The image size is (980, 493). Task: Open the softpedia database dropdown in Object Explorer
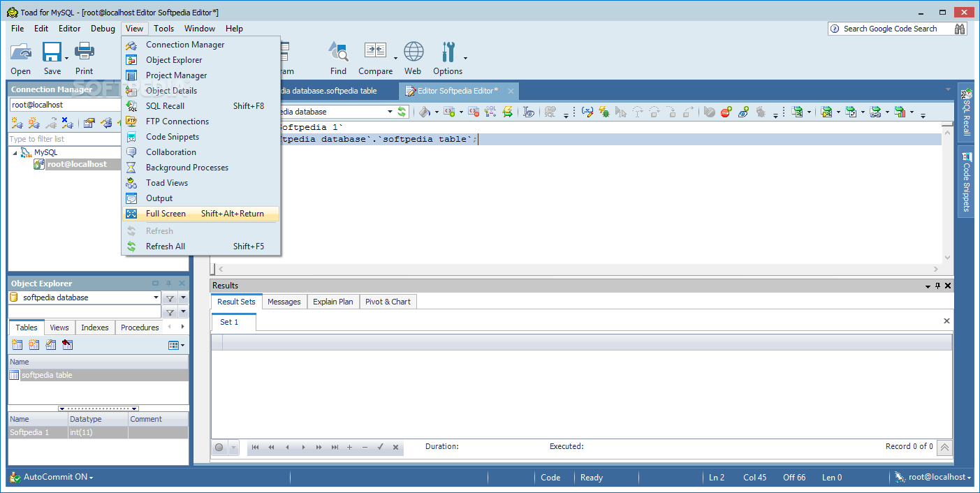[x=156, y=297]
